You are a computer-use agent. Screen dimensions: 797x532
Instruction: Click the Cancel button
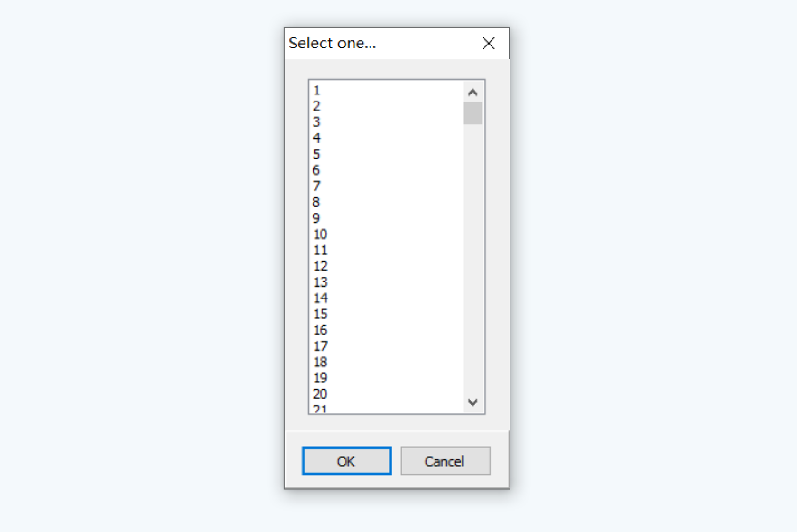445,461
